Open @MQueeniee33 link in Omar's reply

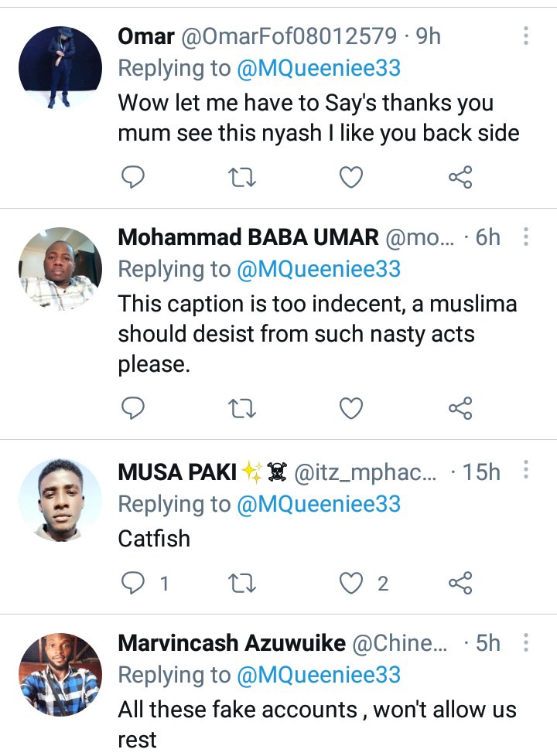pos(319,68)
